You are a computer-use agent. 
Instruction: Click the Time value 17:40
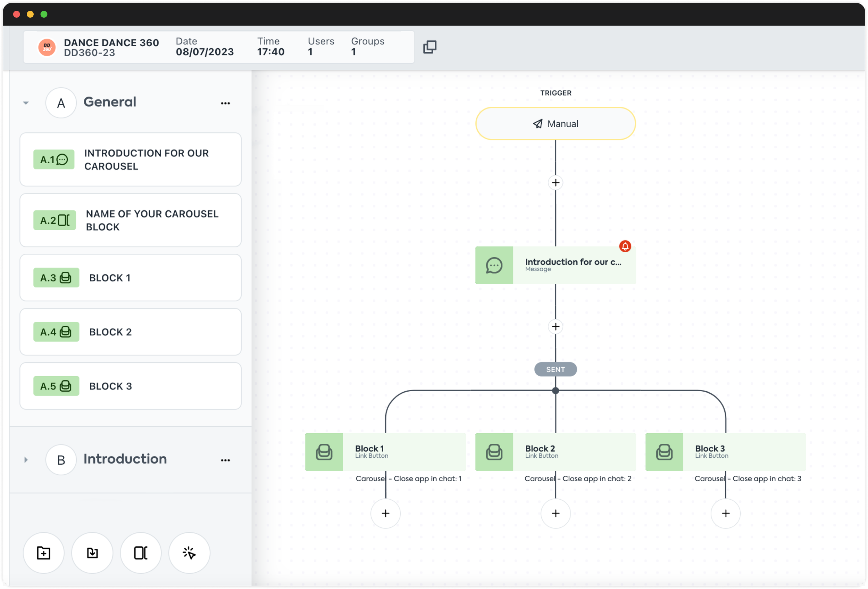271,52
